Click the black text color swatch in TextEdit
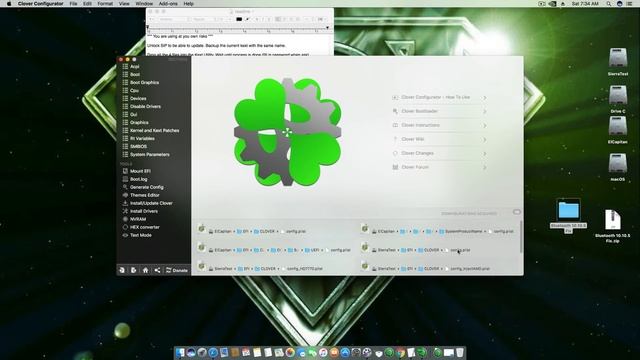 tap(239, 19)
